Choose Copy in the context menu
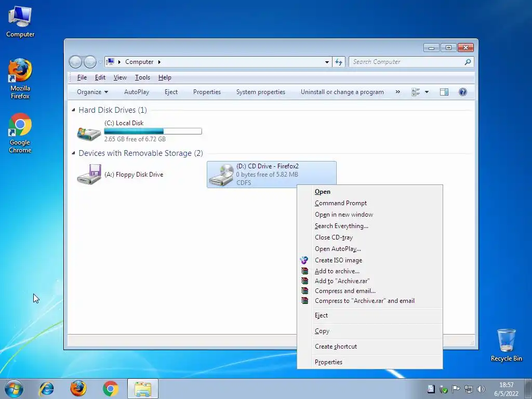The height and width of the screenshot is (399, 532). click(x=370, y=331)
